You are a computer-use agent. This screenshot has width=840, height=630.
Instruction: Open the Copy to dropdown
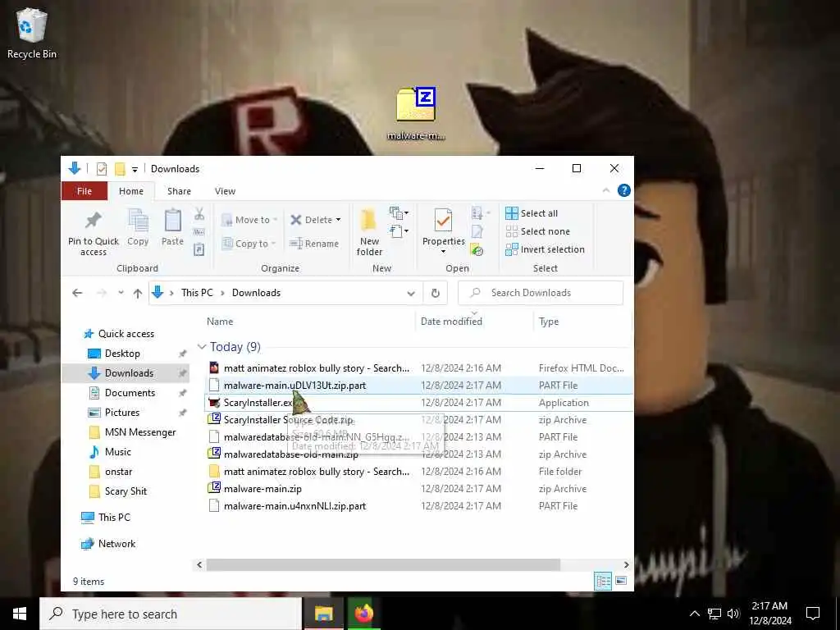(x=249, y=244)
